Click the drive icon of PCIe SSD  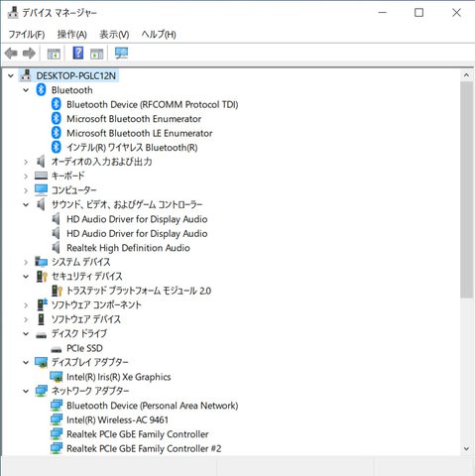click(x=57, y=349)
